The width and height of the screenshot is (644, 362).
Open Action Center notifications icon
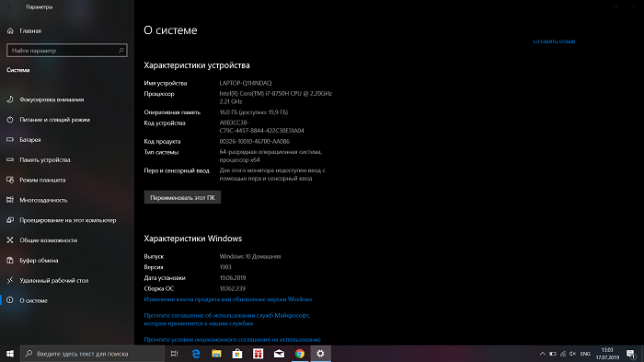click(631, 354)
